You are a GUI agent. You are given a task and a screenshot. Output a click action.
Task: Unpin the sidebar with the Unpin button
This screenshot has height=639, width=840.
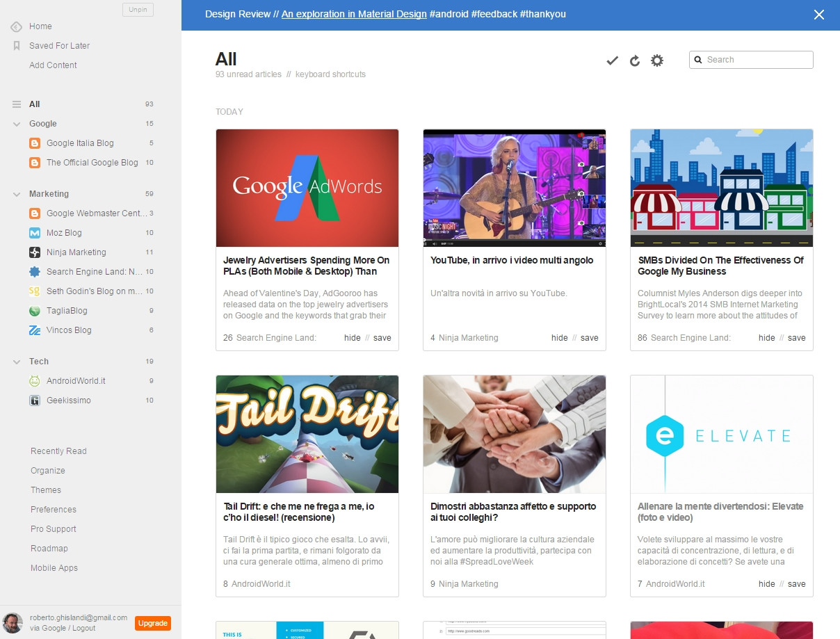tap(138, 10)
